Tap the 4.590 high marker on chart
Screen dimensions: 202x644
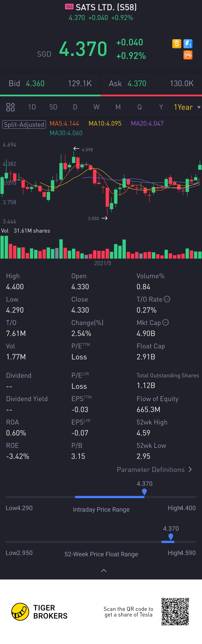tap(87, 150)
